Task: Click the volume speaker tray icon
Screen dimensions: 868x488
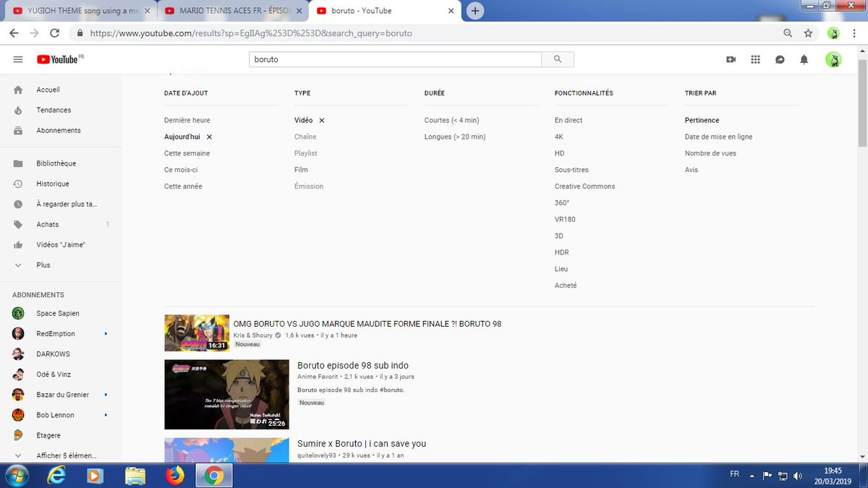Action: 798,476
